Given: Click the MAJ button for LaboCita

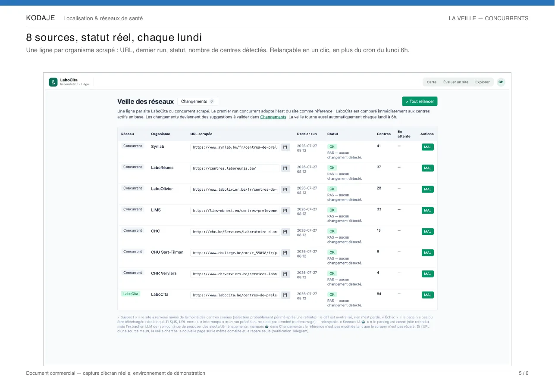Looking at the screenshot, I should pos(428,295).
